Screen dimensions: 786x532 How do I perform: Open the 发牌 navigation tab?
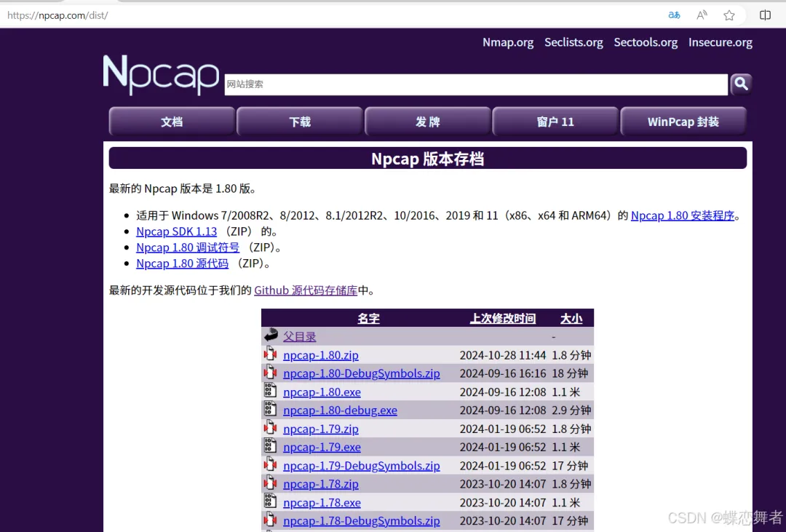428,122
